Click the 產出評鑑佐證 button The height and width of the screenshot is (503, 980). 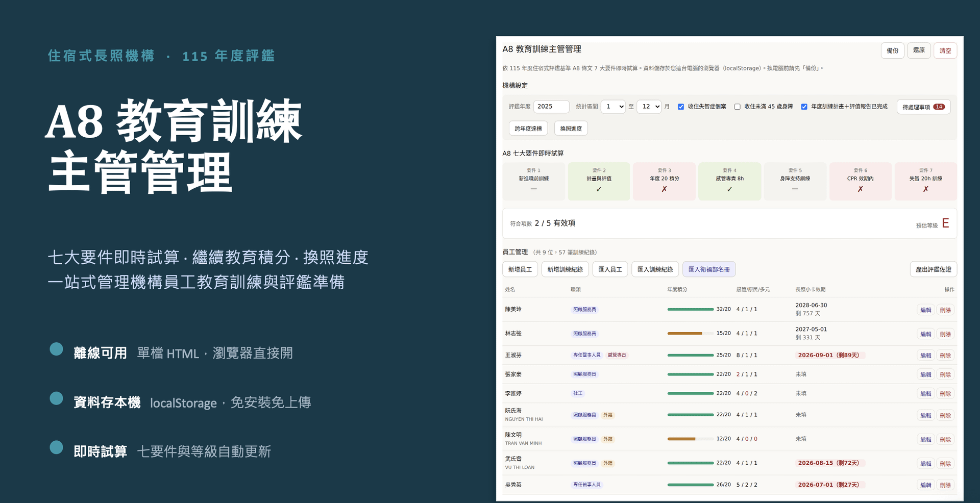(x=933, y=269)
